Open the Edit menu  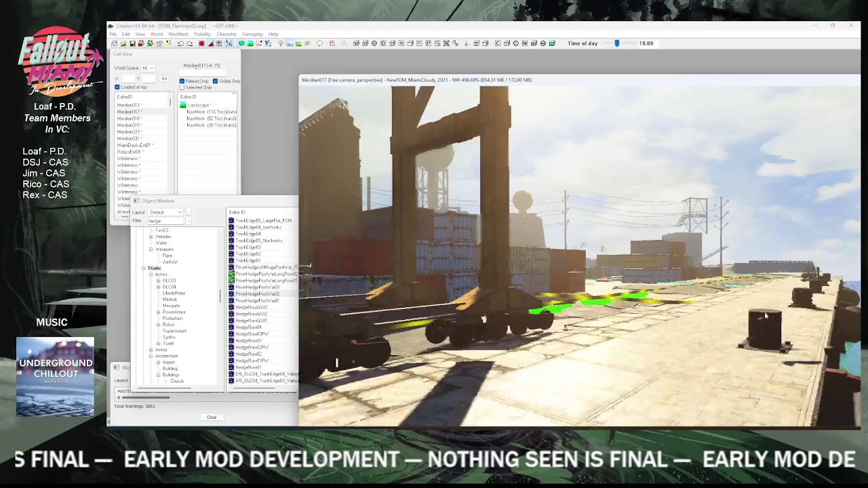coord(126,34)
